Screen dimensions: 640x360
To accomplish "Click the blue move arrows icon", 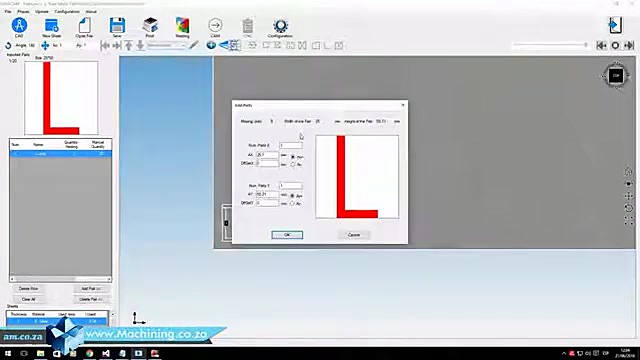I will [45, 45].
